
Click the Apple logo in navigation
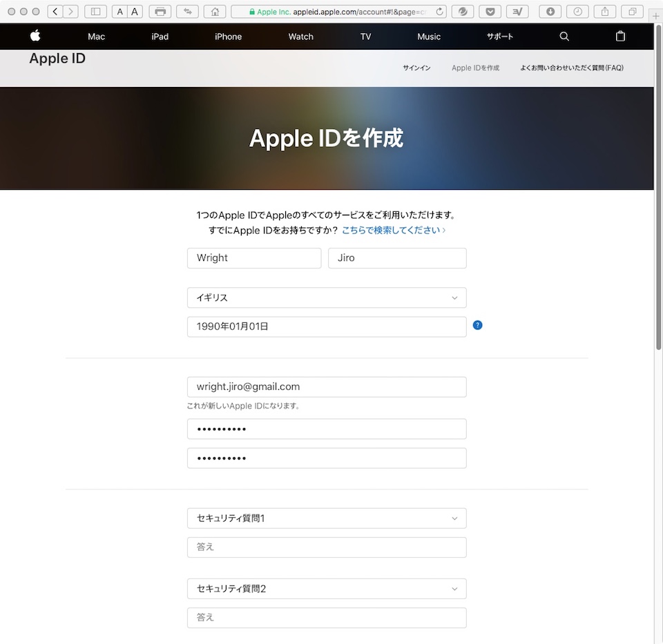point(35,36)
